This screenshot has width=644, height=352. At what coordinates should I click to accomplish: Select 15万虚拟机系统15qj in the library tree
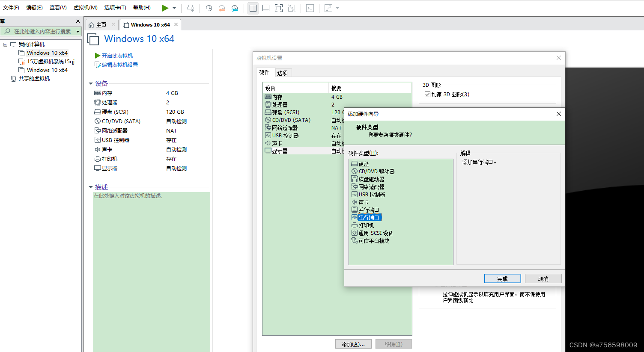pyautogui.click(x=51, y=62)
